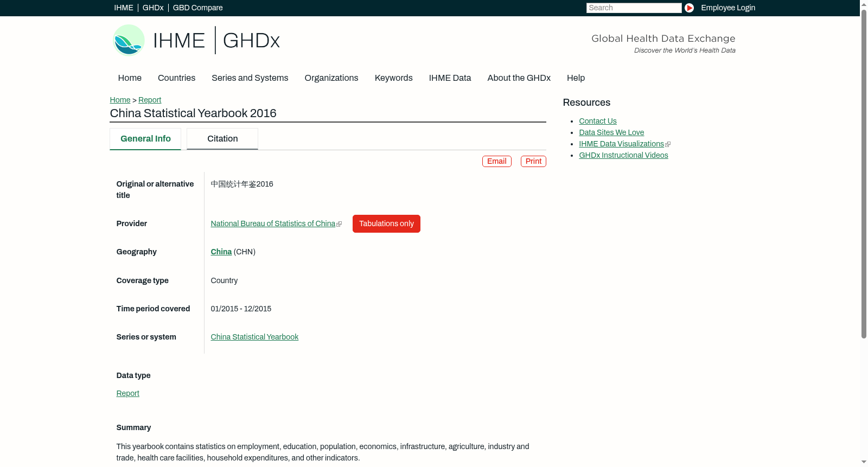Click the coverage type value Country
868x467 pixels.
pos(224,280)
